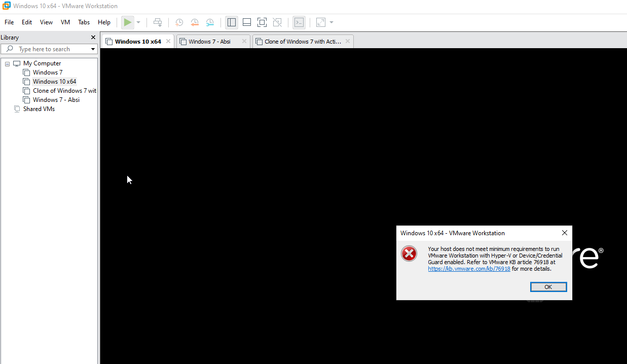627x364 pixels.
Task: Click the error dialog title text
Action: (453, 233)
